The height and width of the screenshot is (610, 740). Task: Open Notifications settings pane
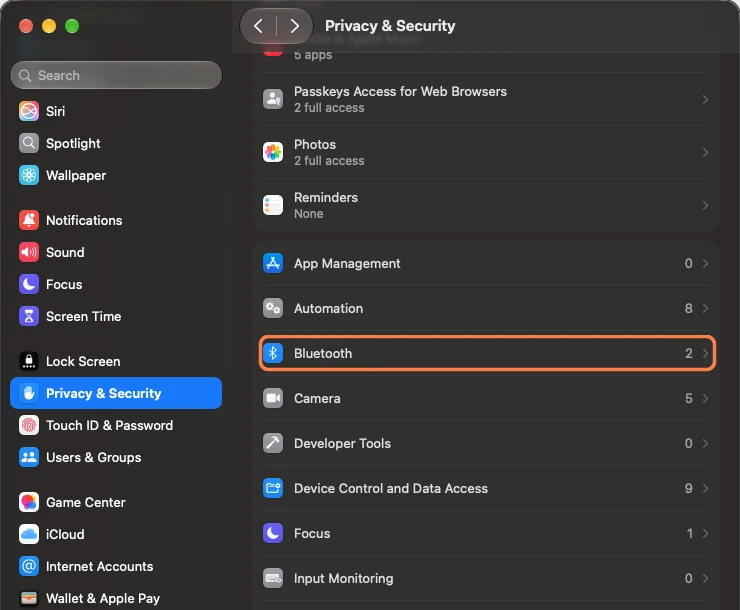click(116, 220)
